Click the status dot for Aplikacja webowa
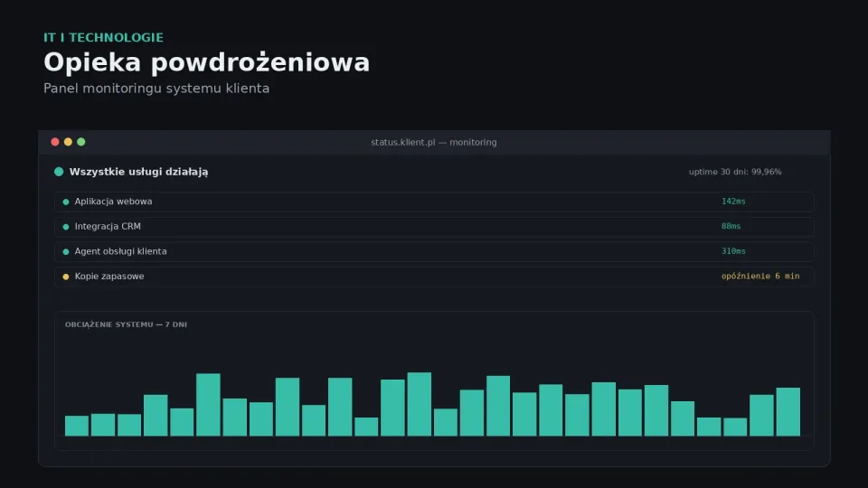868x488 pixels. point(66,202)
